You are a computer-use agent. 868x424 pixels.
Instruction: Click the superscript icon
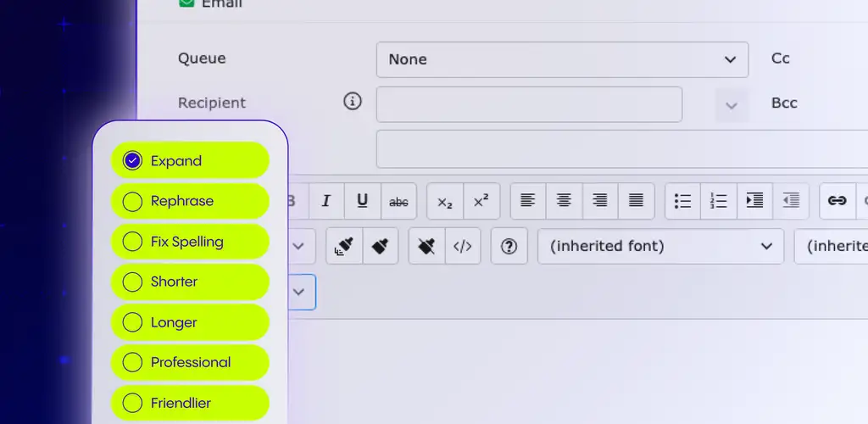pos(481,201)
